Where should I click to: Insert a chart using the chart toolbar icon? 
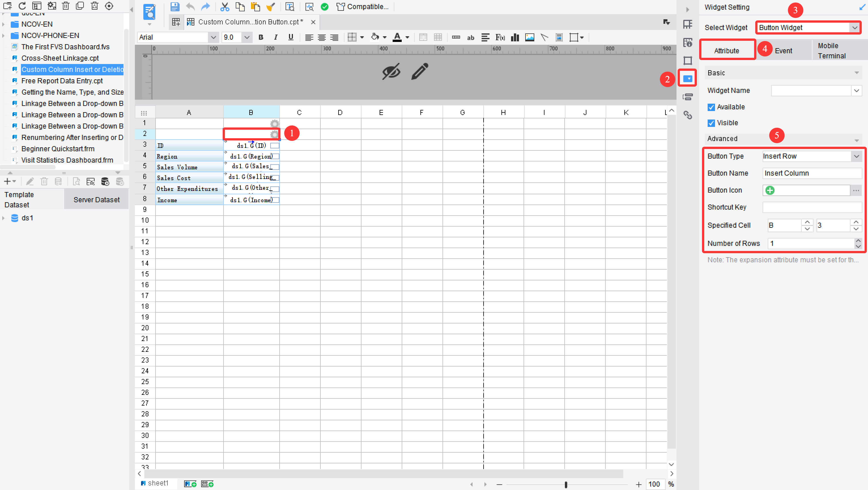[x=515, y=37]
